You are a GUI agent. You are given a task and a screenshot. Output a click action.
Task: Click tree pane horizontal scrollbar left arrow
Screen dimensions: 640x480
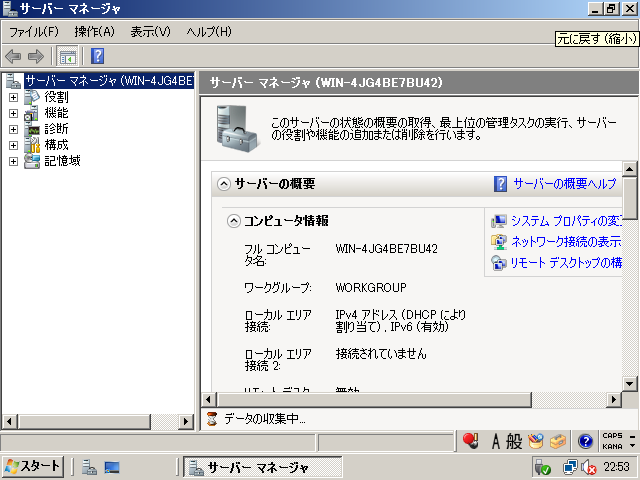point(10,421)
